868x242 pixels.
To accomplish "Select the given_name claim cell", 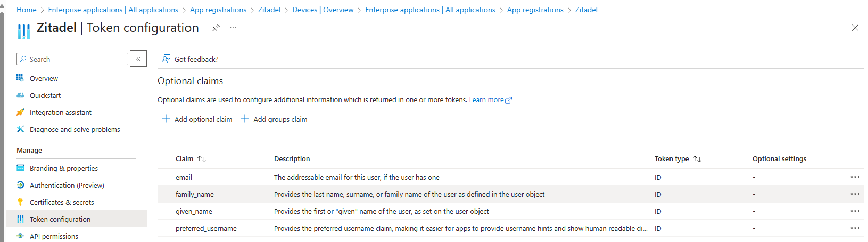I will coord(194,211).
